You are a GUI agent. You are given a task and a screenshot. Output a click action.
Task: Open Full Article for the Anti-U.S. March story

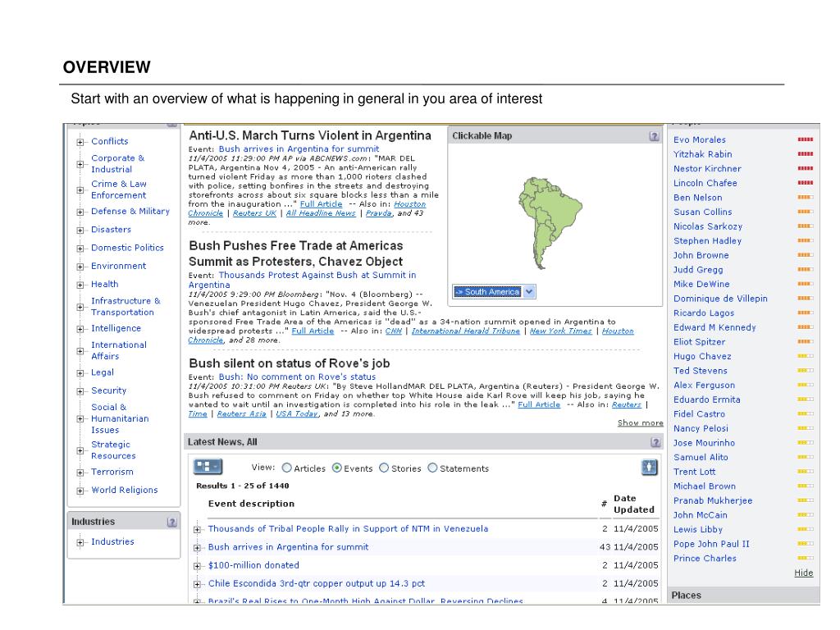coord(321,204)
